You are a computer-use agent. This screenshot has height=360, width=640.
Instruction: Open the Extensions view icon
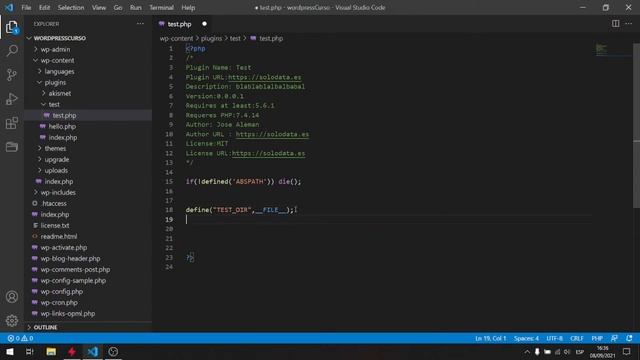coord(12,123)
